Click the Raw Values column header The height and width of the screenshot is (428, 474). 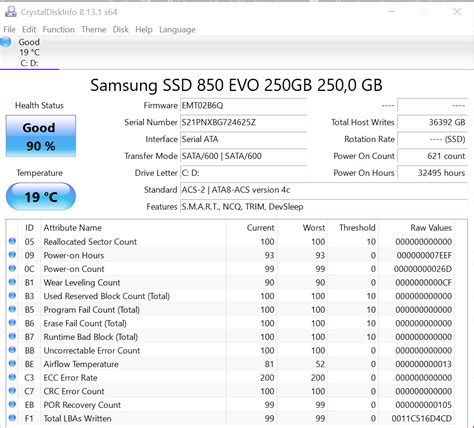click(x=431, y=228)
